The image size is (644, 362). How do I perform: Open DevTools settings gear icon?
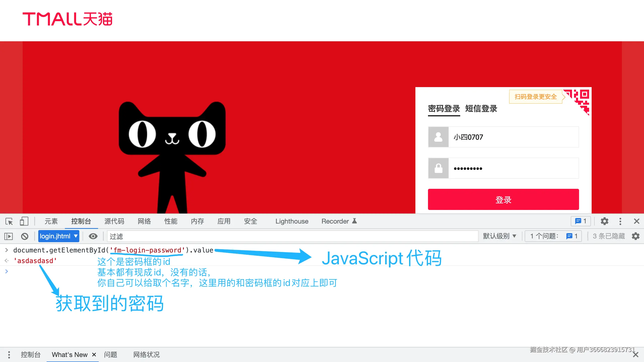pyautogui.click(x=604, y=221)
